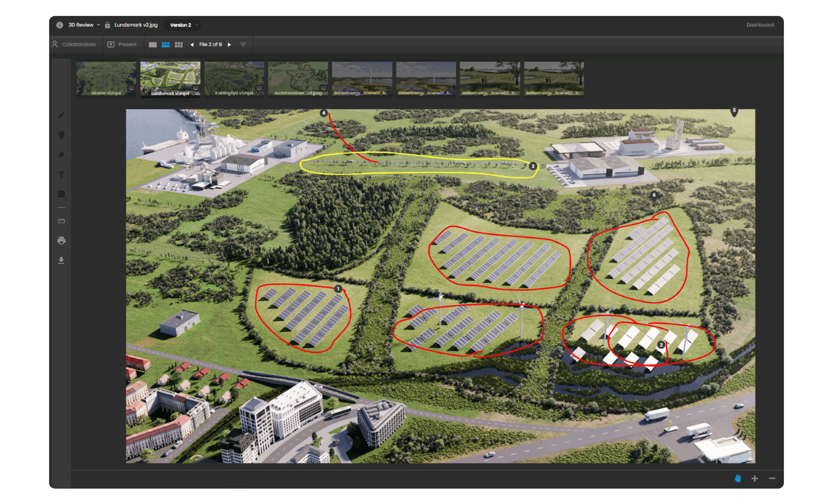This screenshot has width=833, height=504.
Task: Select the pencil drawing tool
Action: click(x=61, y=116)
